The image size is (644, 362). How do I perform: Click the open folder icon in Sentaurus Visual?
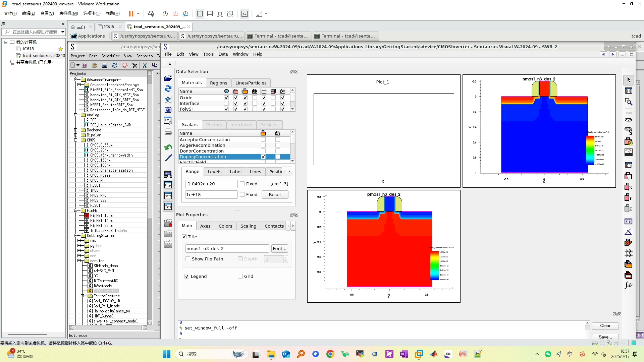pyautogui.click(x=168, y=78)
